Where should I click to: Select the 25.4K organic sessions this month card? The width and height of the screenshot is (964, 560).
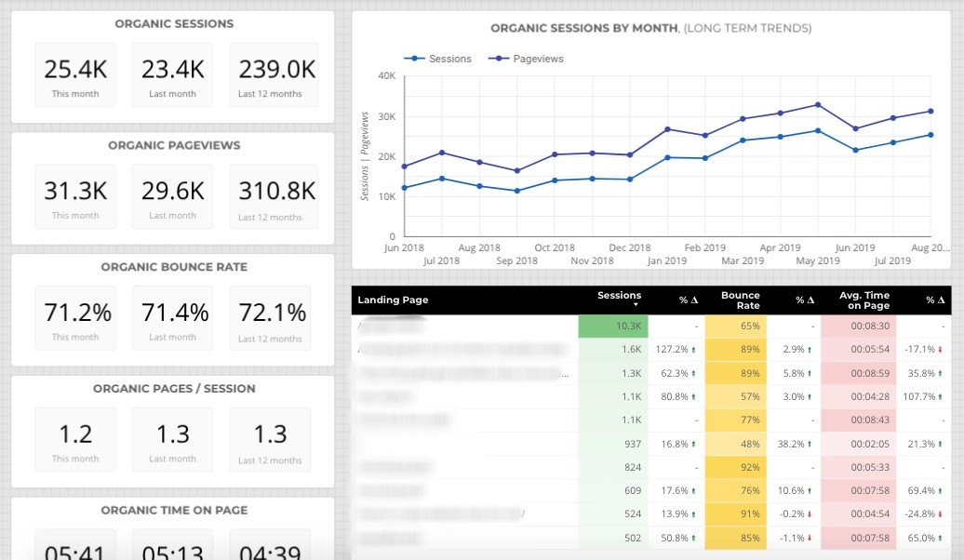75,74
